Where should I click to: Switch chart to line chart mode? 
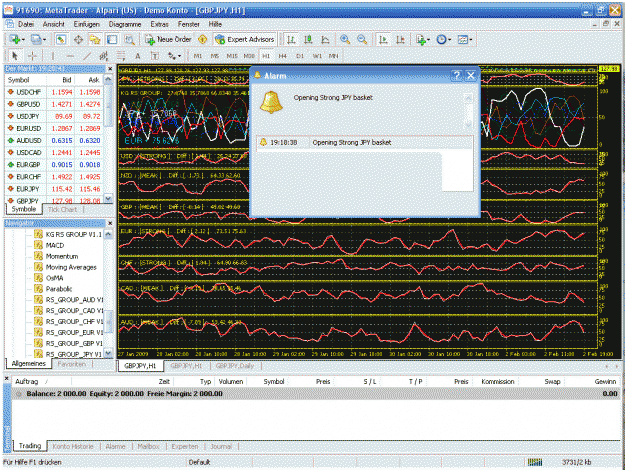325,39
